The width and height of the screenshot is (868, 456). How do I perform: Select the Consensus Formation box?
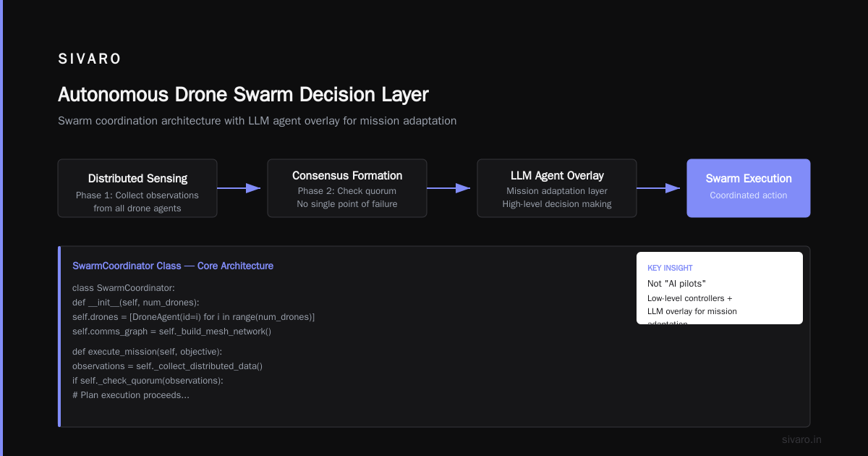tap(347, 188)
